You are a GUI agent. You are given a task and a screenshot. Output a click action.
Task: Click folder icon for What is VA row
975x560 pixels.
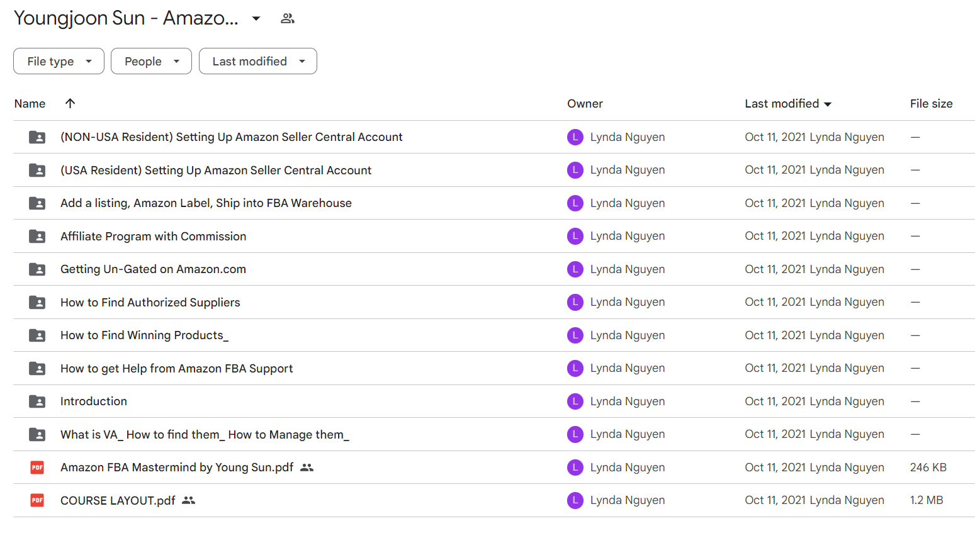[37, 434]
